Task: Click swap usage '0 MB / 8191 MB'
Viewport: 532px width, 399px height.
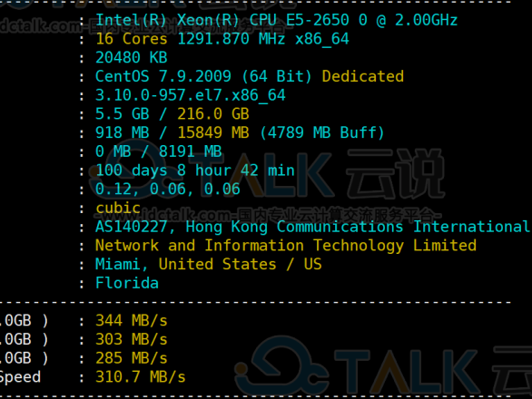Action: point(159,151)
